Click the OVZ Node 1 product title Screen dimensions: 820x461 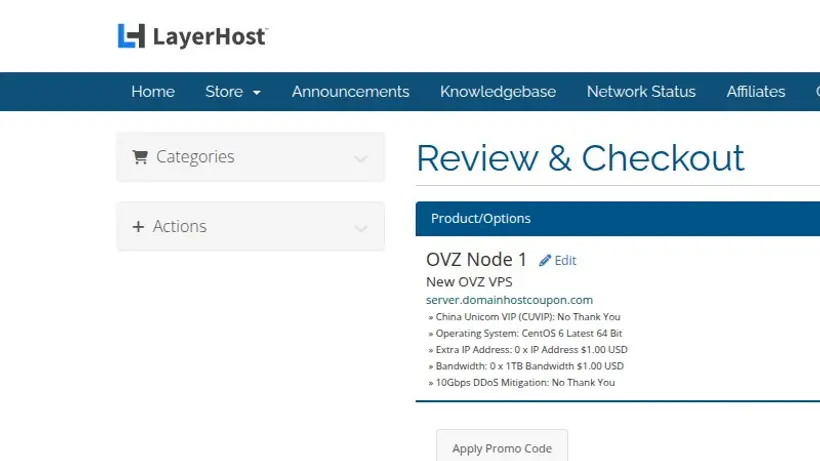(x=476, y=259)
